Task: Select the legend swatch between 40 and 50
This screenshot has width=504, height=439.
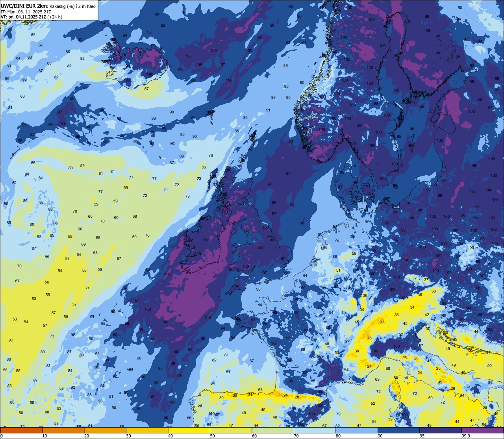Action: pos(189,430)
